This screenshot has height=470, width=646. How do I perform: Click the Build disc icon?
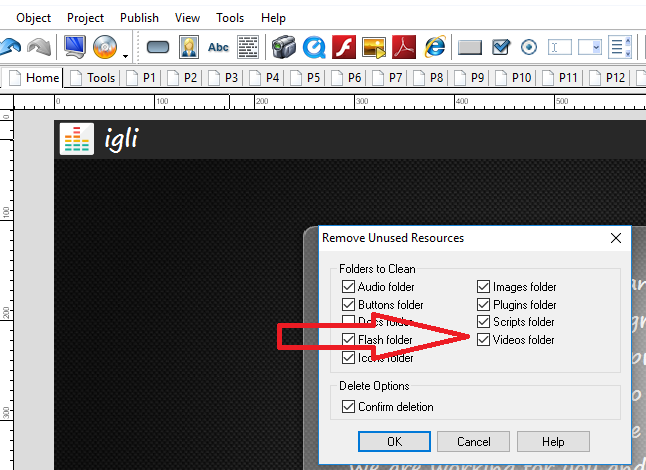click(x=105, y=47)
